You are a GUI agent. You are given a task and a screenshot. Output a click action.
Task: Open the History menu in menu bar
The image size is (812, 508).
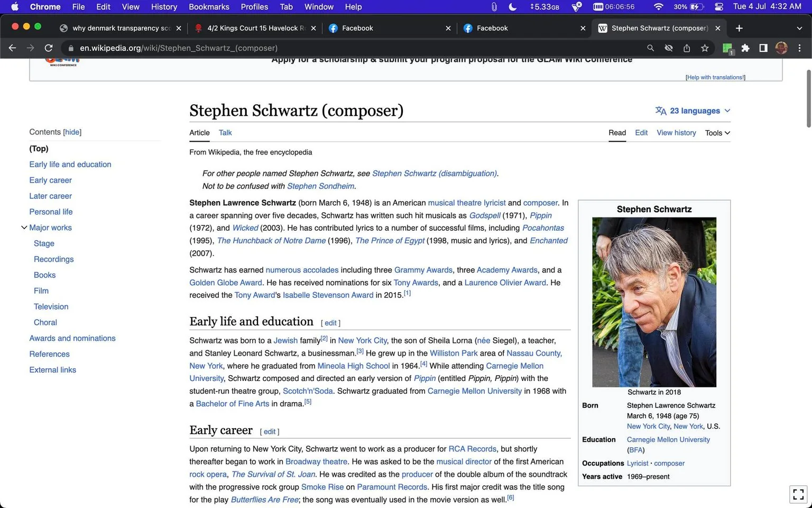(x=164, y=7)
